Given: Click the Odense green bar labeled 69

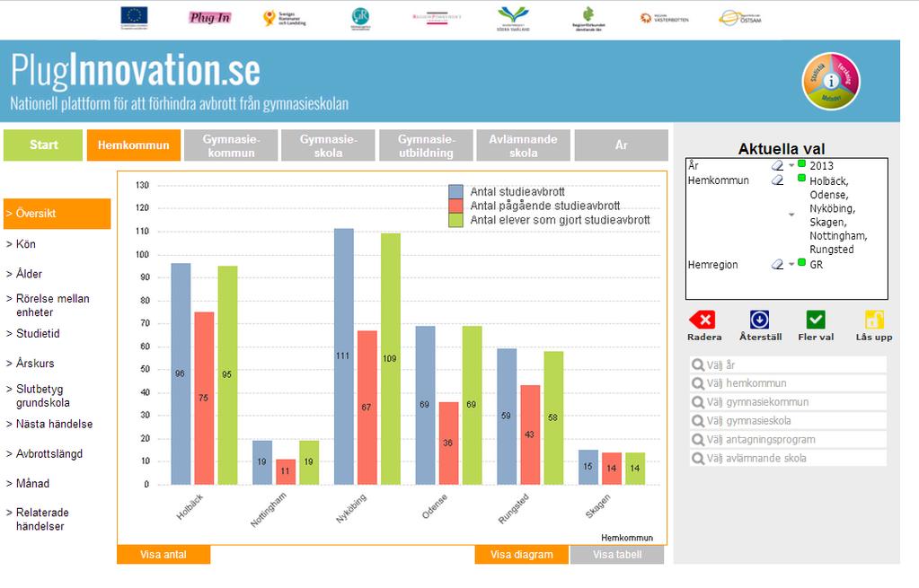Looking at the screenshot, I should 472,405.
